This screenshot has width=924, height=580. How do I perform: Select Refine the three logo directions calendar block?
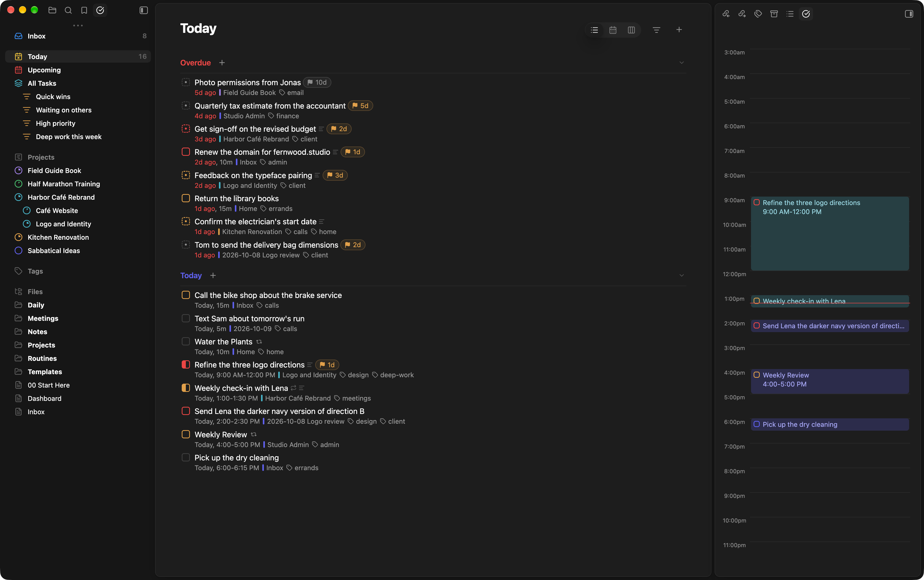coord(830,234)
